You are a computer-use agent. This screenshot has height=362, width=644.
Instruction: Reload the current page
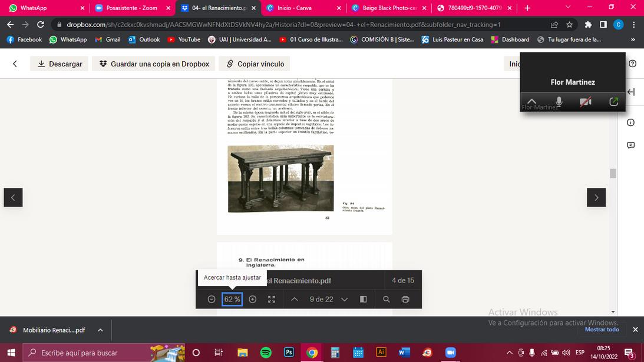click(x=40, y=25)
